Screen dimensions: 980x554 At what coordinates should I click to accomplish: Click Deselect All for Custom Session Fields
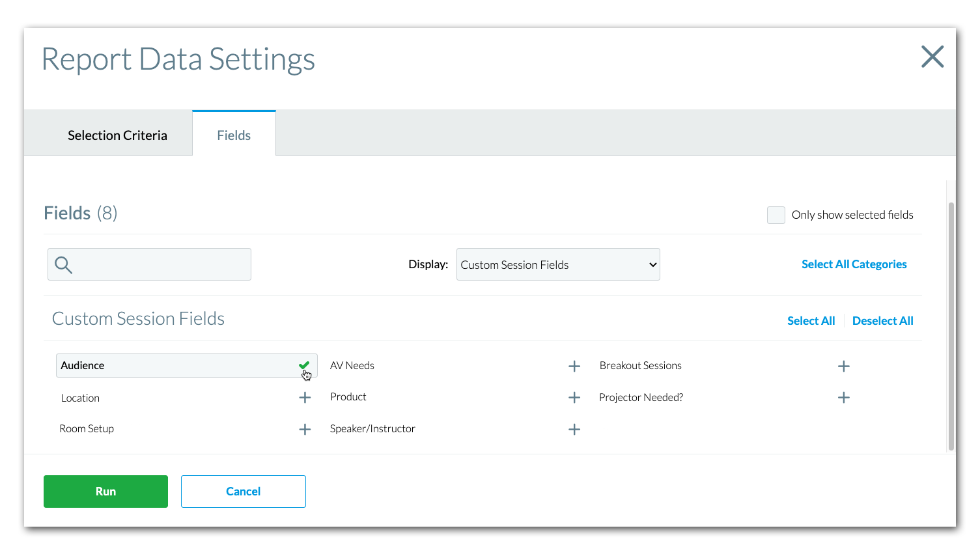[882, 320]
